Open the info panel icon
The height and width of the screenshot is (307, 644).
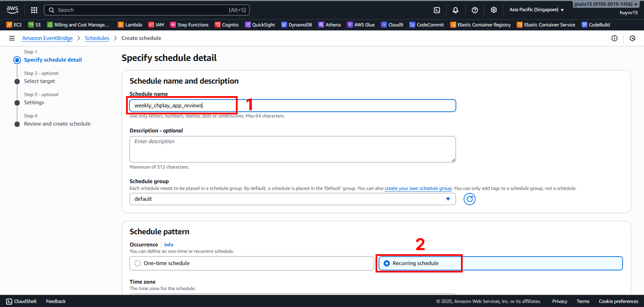614,38
